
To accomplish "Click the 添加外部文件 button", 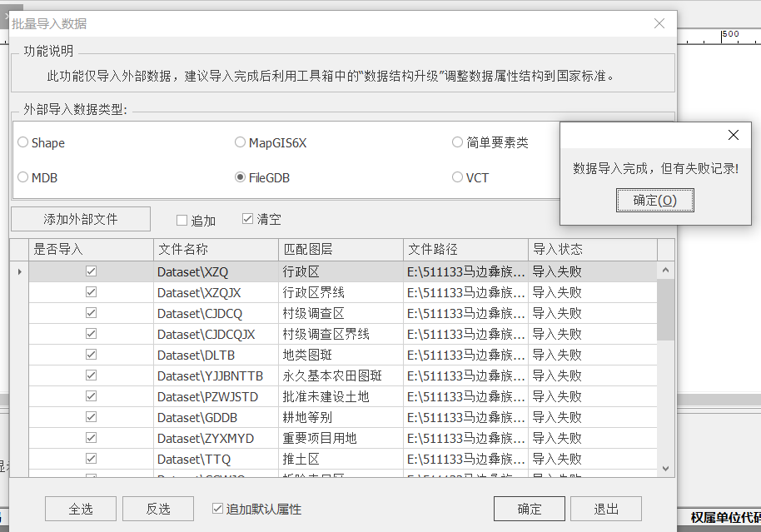I will click(x=81, y=219).
